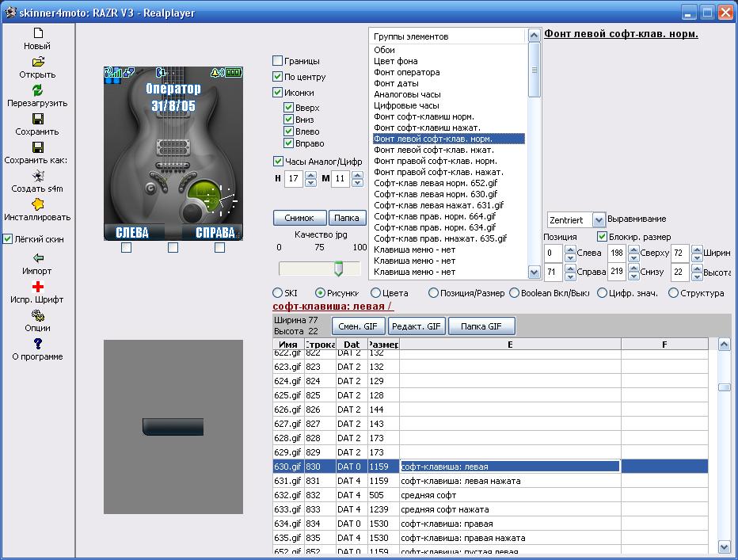Image resolution: width=738 pixels, height=560 pixels.
Task: Select the Структура radio button
Action: pyautogui.click(x=674, y=293)
